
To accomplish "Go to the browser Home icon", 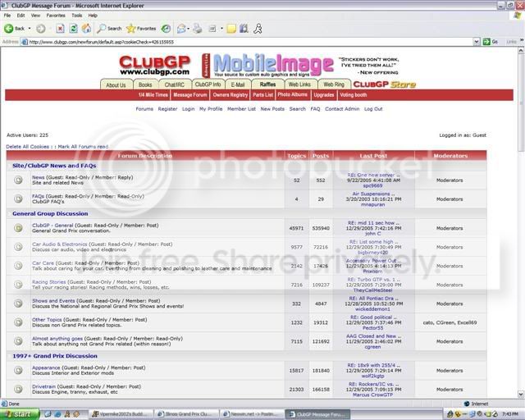I will 86,29.
